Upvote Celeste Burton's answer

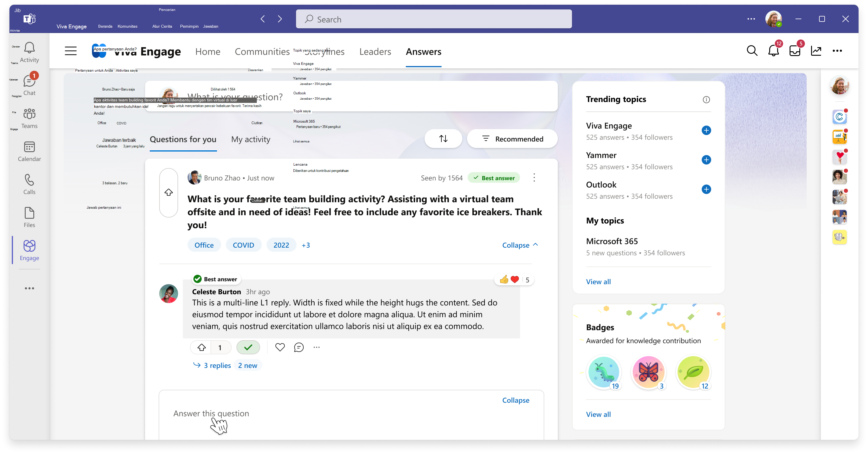[201, 347]
